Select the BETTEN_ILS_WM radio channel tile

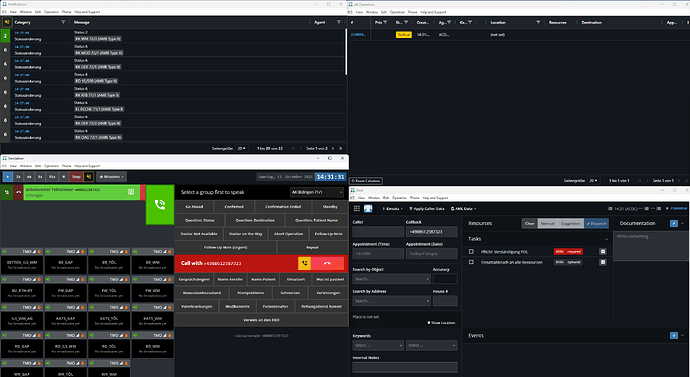coord(22,264)
